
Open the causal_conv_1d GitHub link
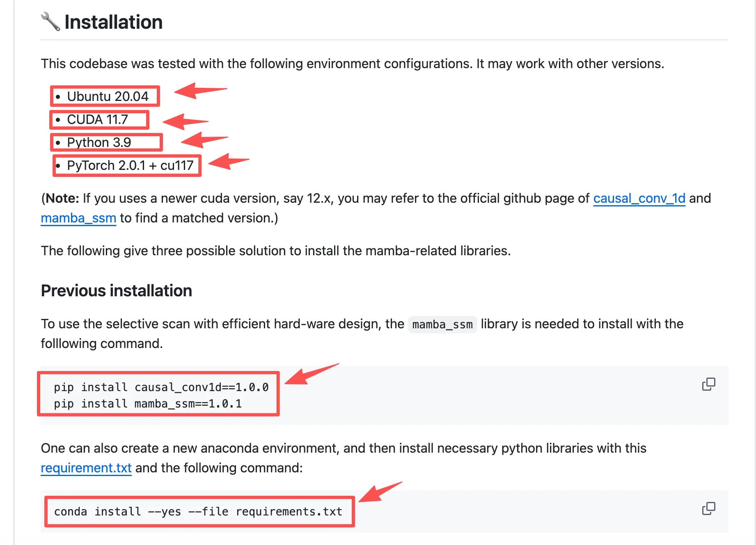tap(639, 198)
